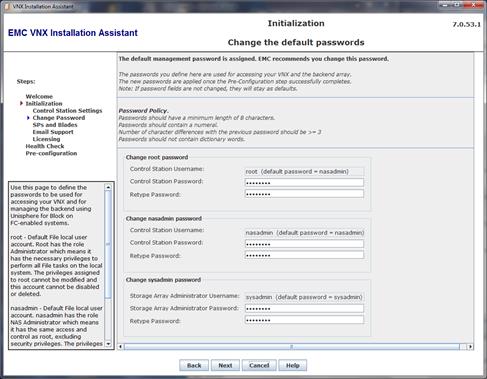Screen dimensions: 487x379
Task: Click 'Password Policy.' heading text
Action: coord(143,111)
